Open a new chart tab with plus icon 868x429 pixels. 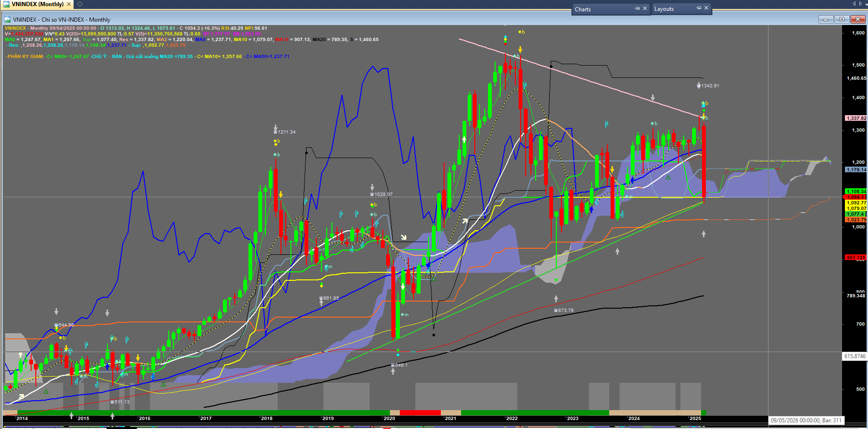point(80,4)
